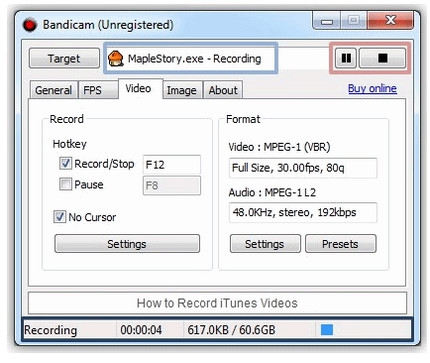Close the Bandicam window

click(390, 20)
